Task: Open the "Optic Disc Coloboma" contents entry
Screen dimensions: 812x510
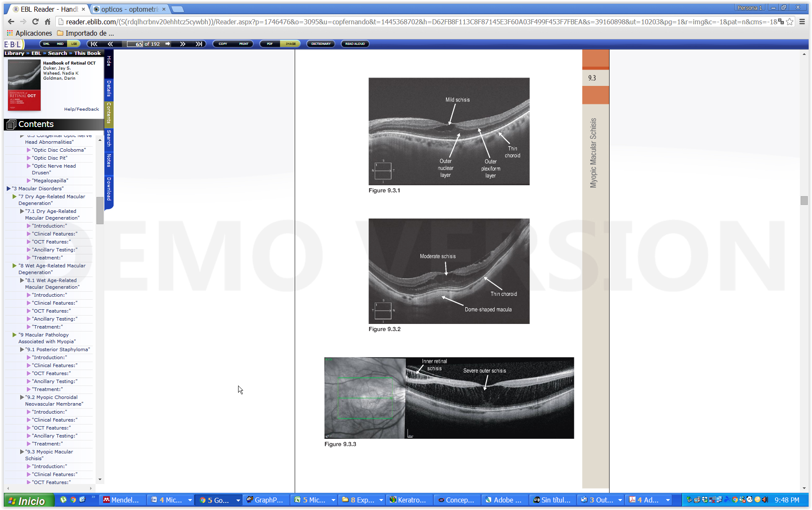Action: click(x=59, y=150)
